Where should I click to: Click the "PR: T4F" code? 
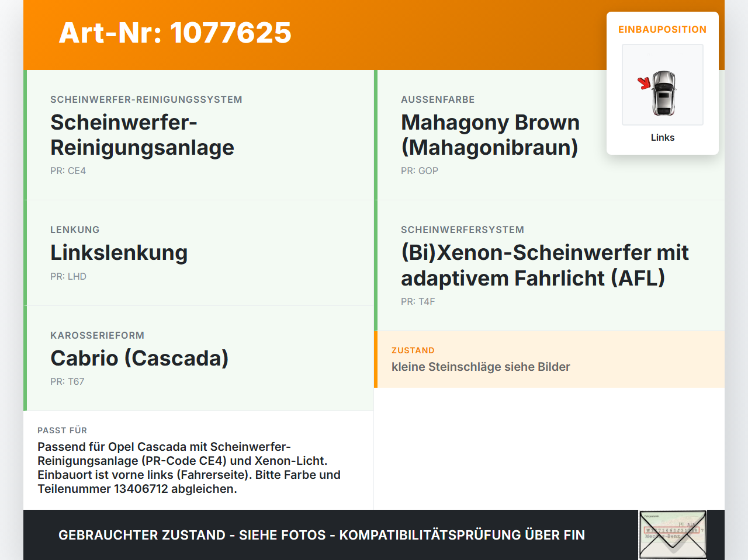[x=418, y=301]
